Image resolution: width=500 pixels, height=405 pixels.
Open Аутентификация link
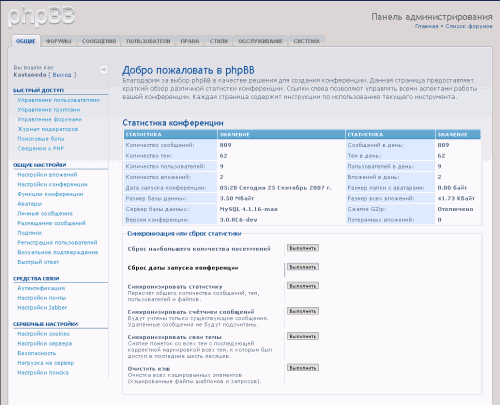41,288
